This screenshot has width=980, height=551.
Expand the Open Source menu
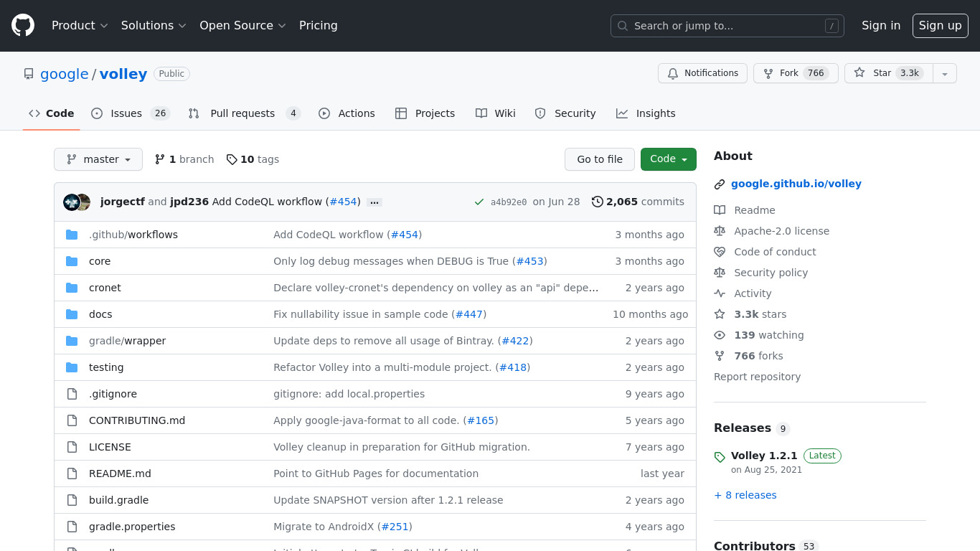coord(242,26)
